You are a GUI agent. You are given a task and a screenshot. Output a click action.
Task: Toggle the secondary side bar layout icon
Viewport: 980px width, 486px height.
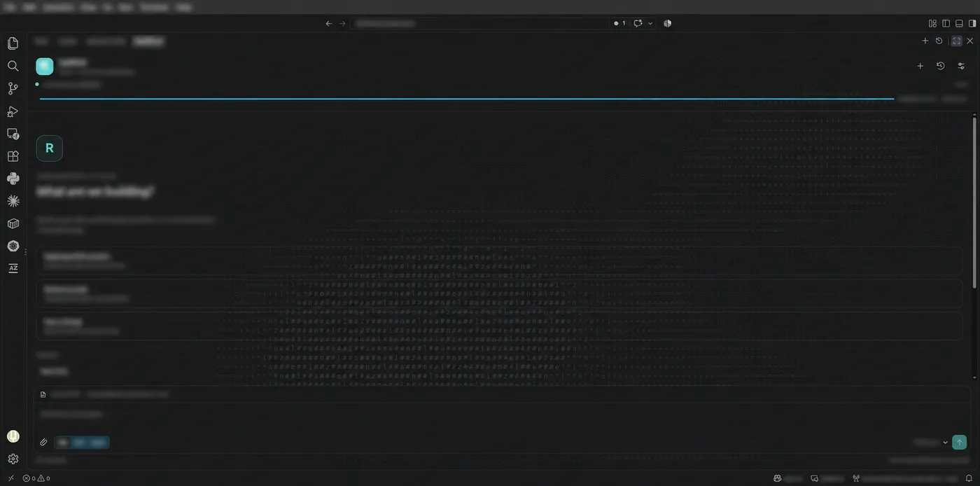click(972, 23)
